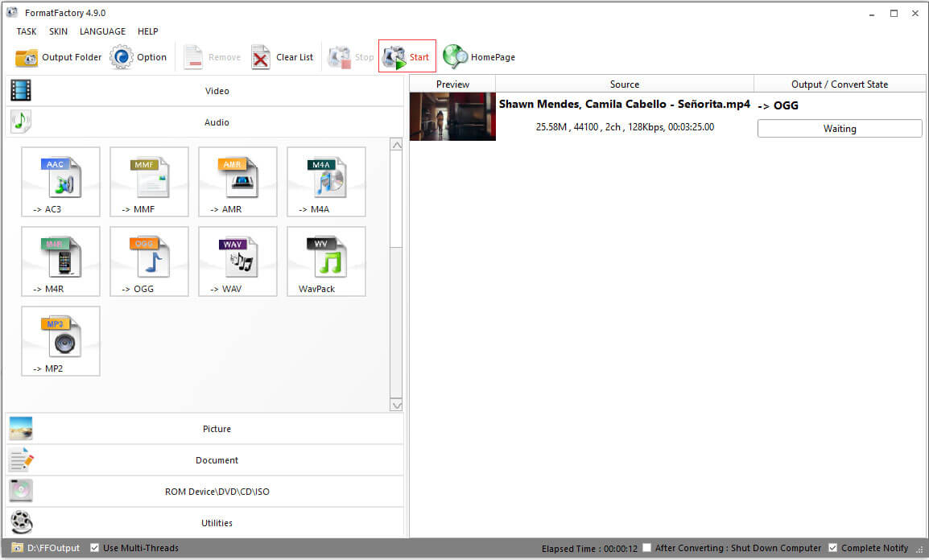Expand the ROM Device\DVD\CD\ISO panel

204,492
